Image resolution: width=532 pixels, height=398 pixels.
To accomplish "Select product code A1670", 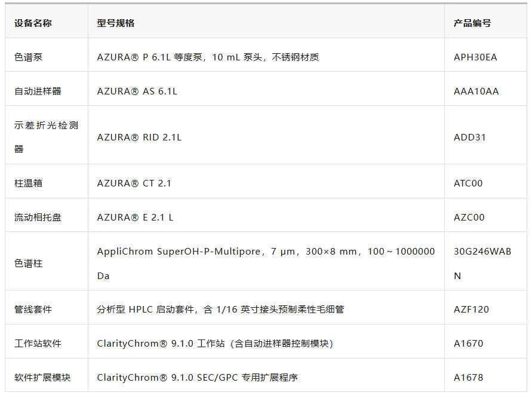I will 485,341.
